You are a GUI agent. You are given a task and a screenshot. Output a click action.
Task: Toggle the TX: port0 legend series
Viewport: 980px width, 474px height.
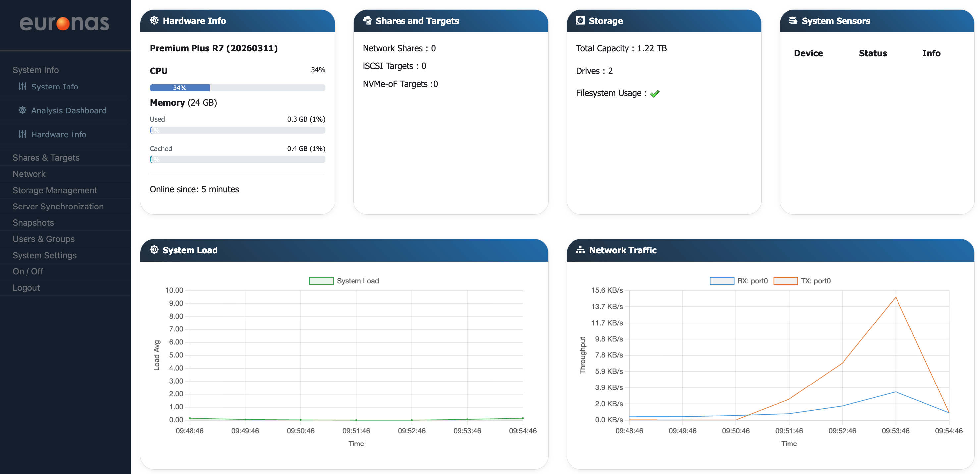[802, 281]
